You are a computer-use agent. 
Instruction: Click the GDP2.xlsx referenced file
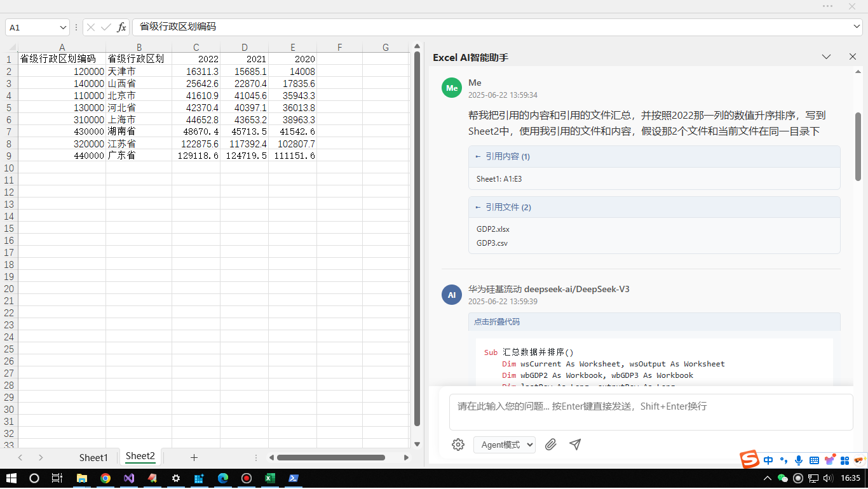point(493,229)
